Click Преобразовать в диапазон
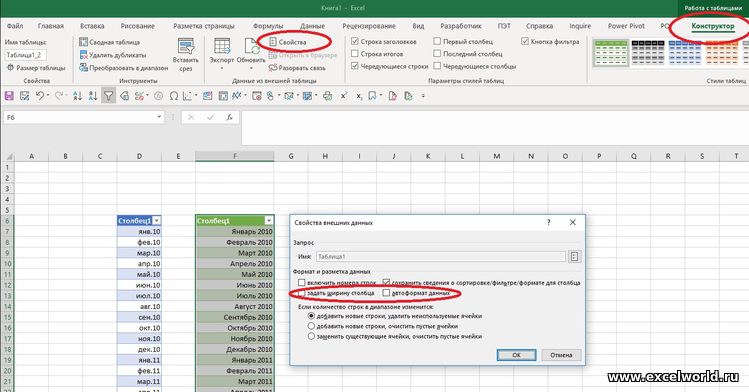The height and width of the screenshot is (392, 749). [x=124, y=68]
